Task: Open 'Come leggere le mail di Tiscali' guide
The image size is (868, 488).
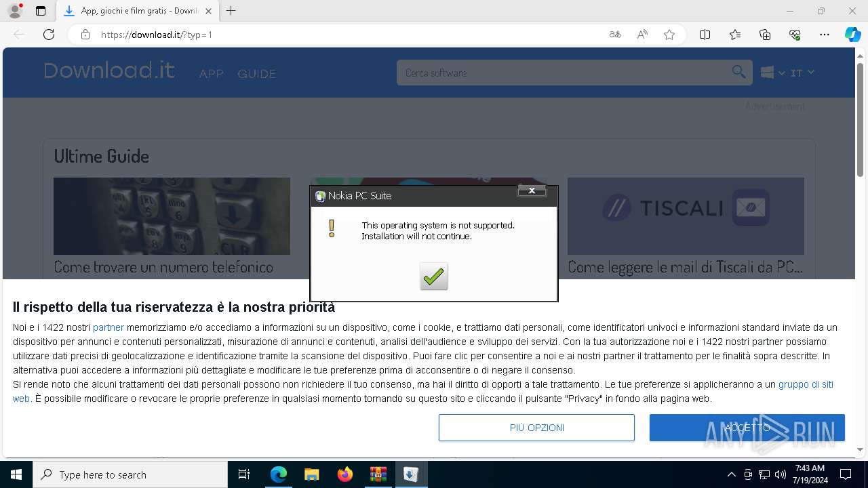Action: click(685, 267)
